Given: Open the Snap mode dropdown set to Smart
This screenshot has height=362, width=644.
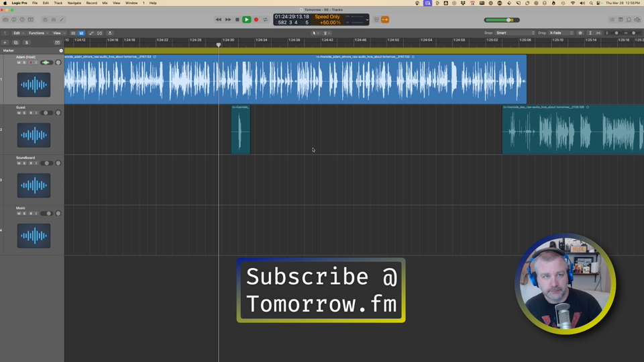Looking at the screenshot, I should [x=515, y=33].
